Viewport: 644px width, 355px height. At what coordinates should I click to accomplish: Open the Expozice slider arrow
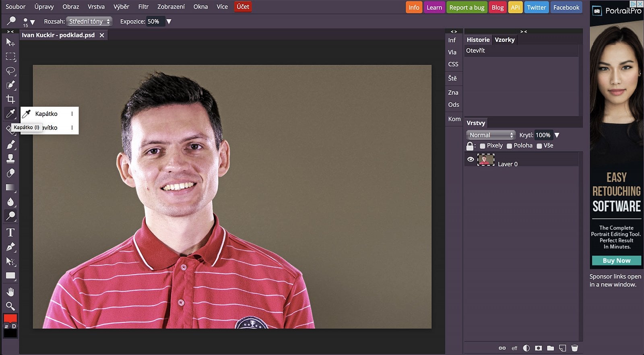click(169, 21)
